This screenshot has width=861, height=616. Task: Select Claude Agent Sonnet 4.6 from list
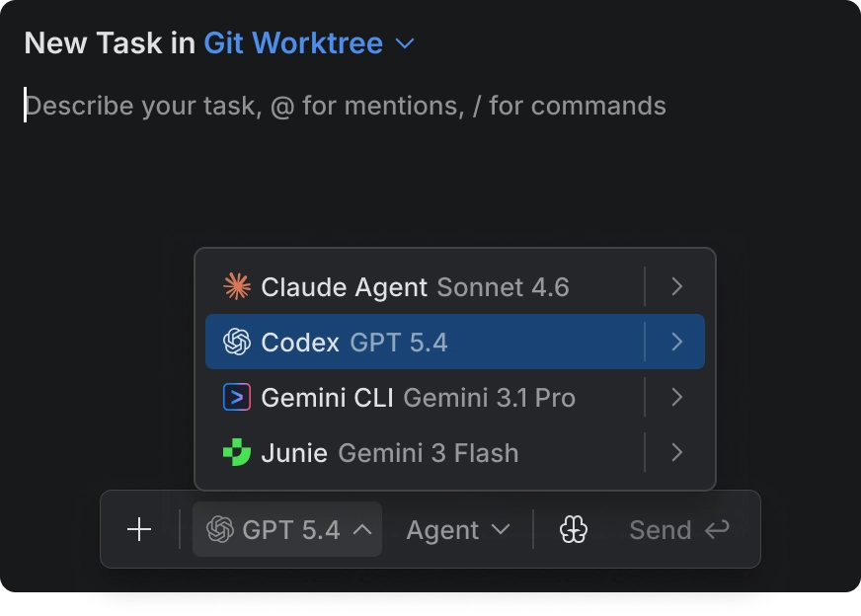415,287
